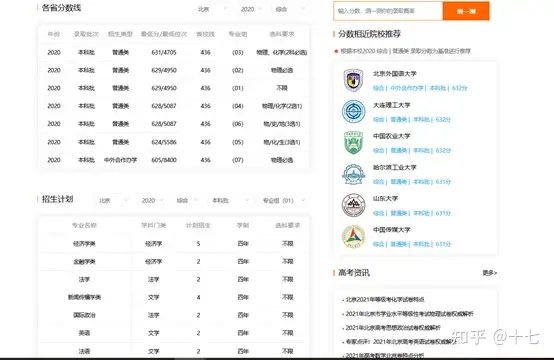The width and height of the screenshot is (554, 360).
Task: Click the 物/化/生(3选1) requirement cell
Action: coord(282,142)
